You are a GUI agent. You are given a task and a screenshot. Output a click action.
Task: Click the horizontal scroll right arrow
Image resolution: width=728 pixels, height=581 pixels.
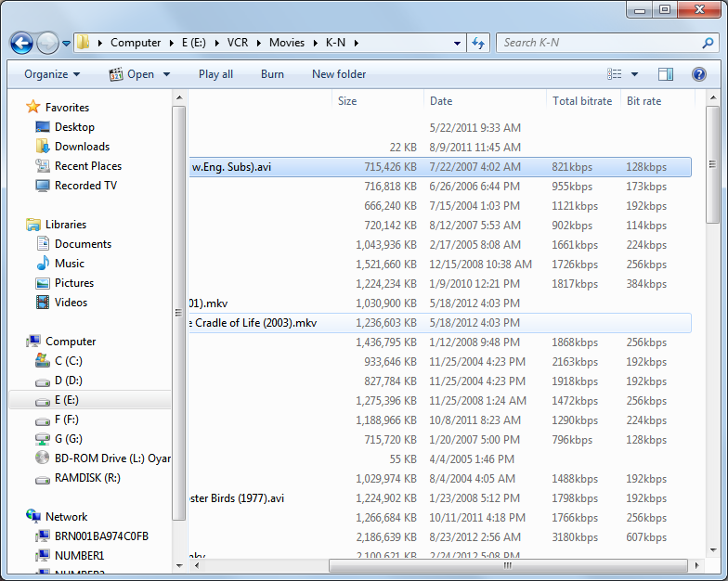tap(696, 566)
